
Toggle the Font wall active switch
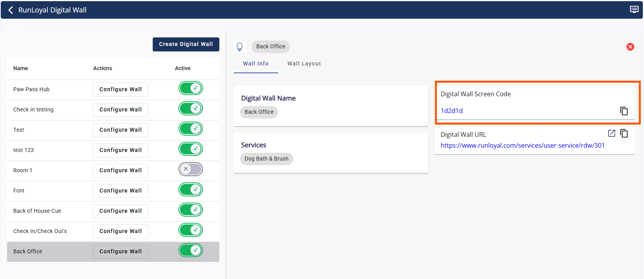tap(191, 190)
